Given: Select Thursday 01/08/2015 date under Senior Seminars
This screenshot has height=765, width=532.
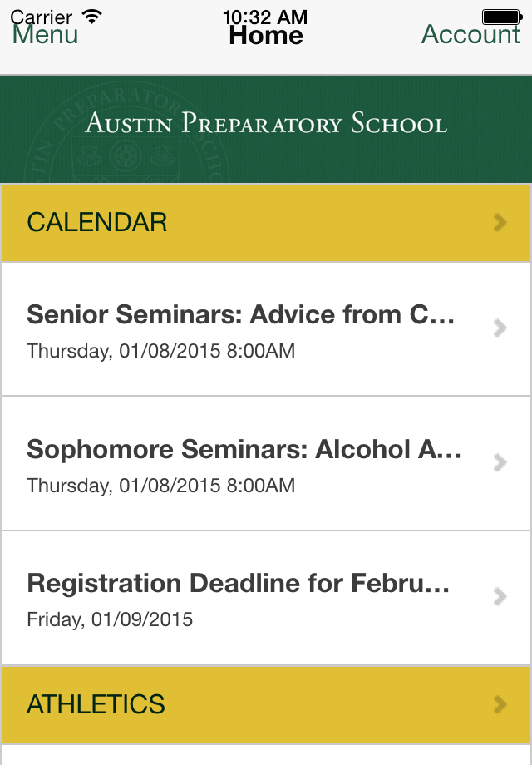Looking at the screenshot, I should point(161,351).
